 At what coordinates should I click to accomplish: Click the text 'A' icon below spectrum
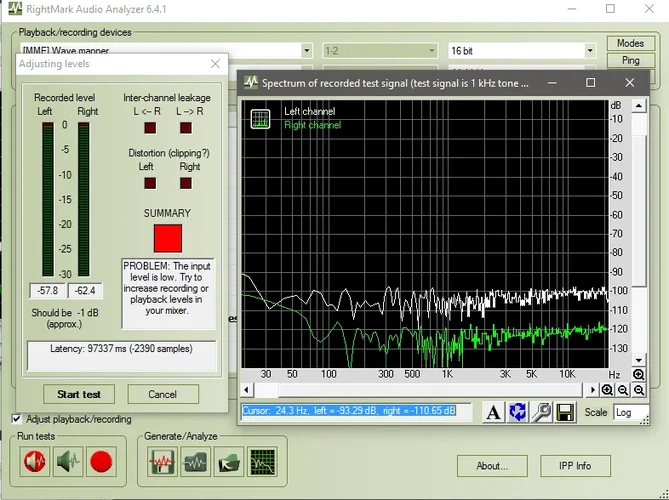[x=493, y=412]
